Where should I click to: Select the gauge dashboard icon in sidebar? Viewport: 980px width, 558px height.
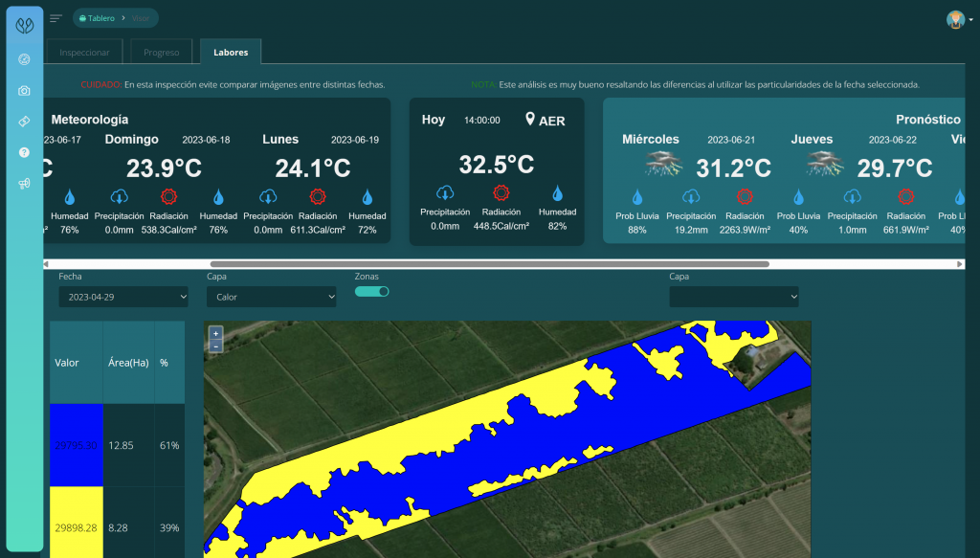tap(24, 59)
